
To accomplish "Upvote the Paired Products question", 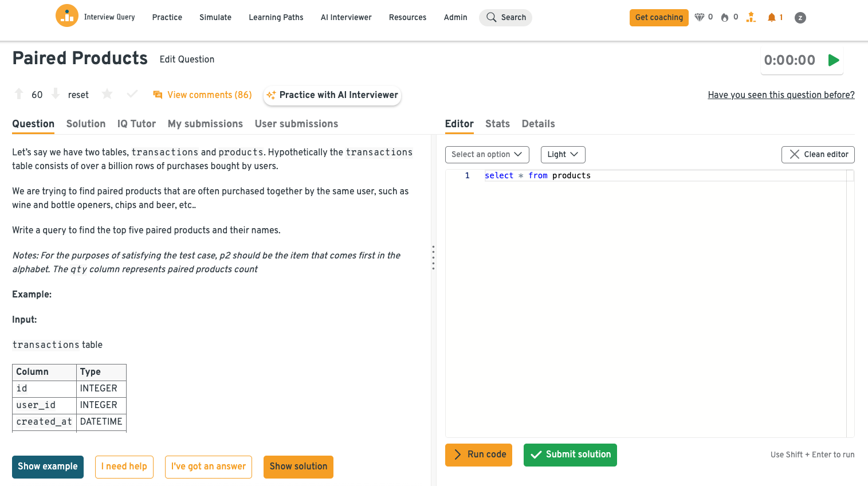I will tap(19, 94).
